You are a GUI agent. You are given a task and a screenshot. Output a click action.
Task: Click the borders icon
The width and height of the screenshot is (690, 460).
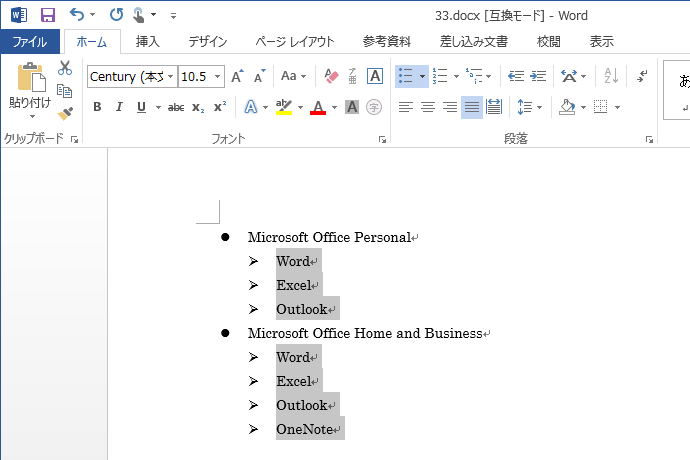click(601, 107)
